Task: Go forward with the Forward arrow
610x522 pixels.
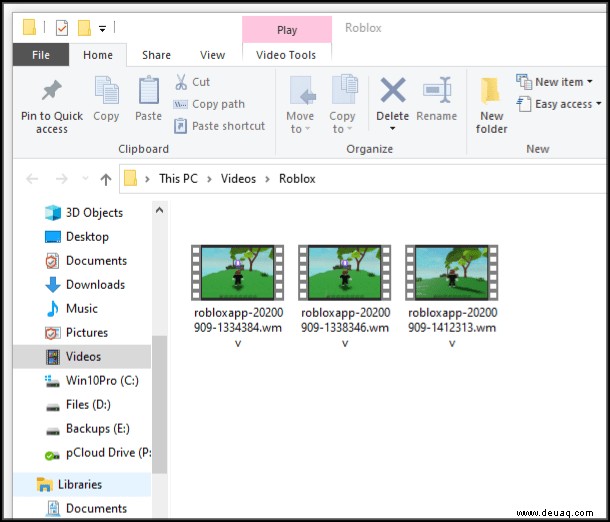Action: (x=61, y=179)
